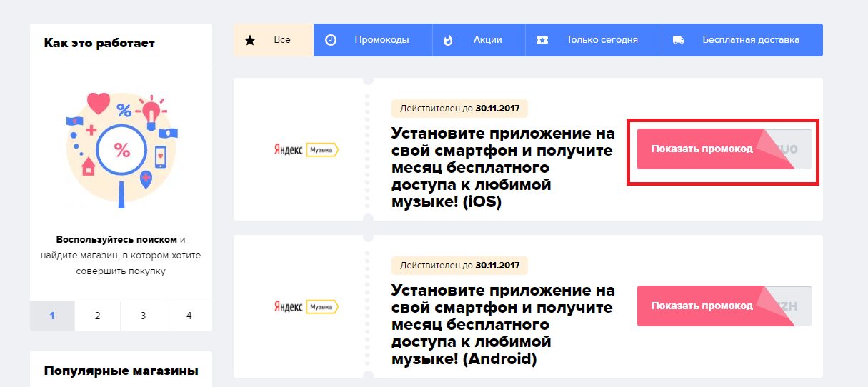Click the star icon in the Все tab

pyautogui.click(x=250, y=40)
